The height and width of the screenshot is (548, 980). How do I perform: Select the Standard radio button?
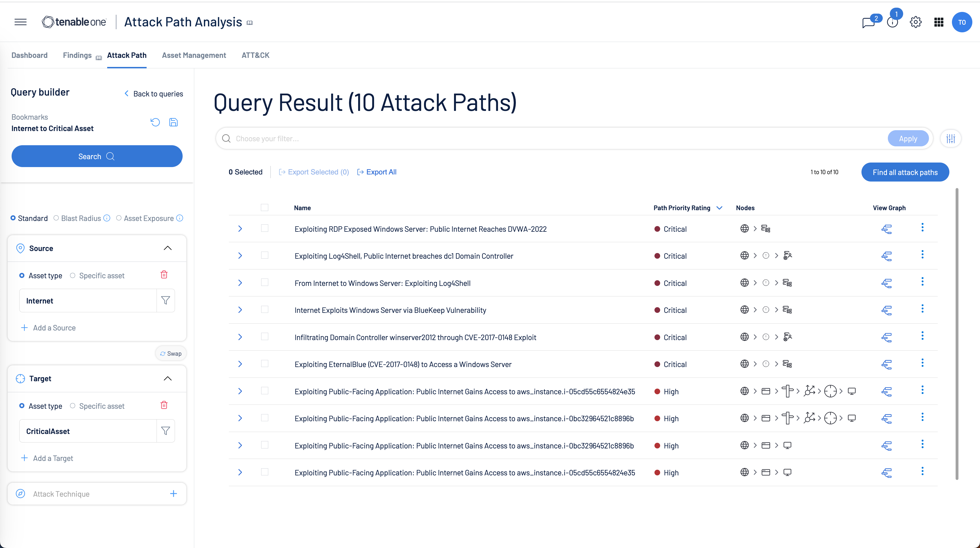tap(13, 218)
